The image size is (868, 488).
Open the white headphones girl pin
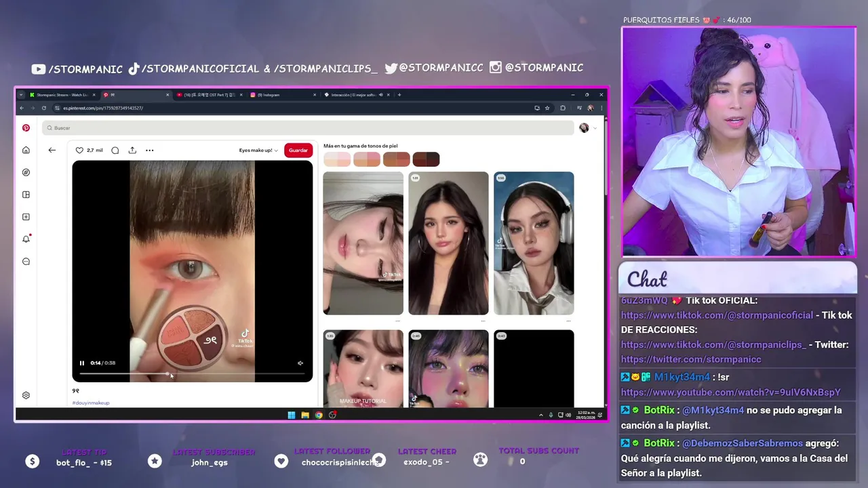coord(534,243)
